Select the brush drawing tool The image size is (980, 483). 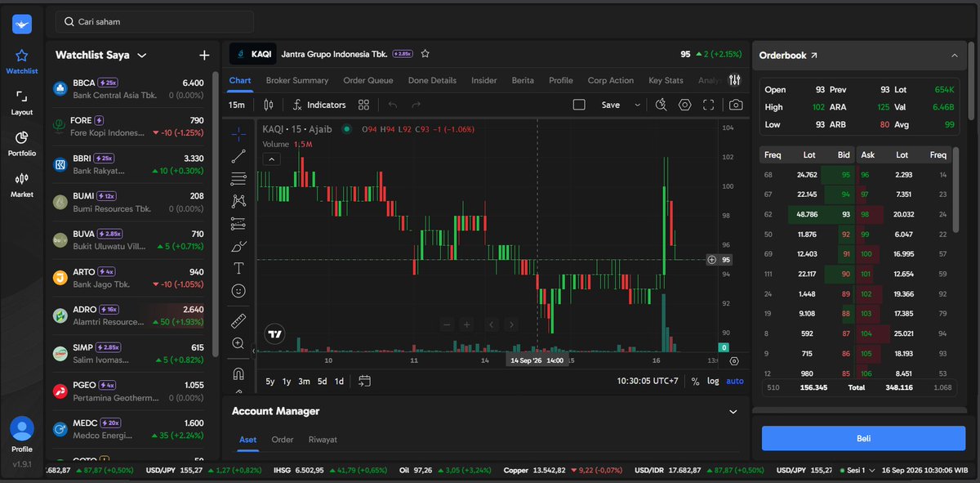(238, 245)
